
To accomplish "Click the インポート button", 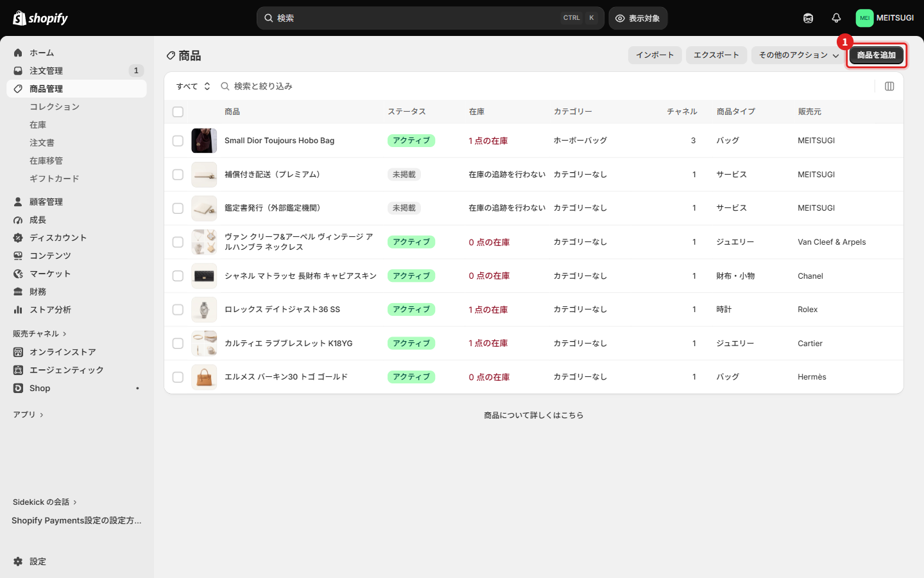I will click(655, 55).
